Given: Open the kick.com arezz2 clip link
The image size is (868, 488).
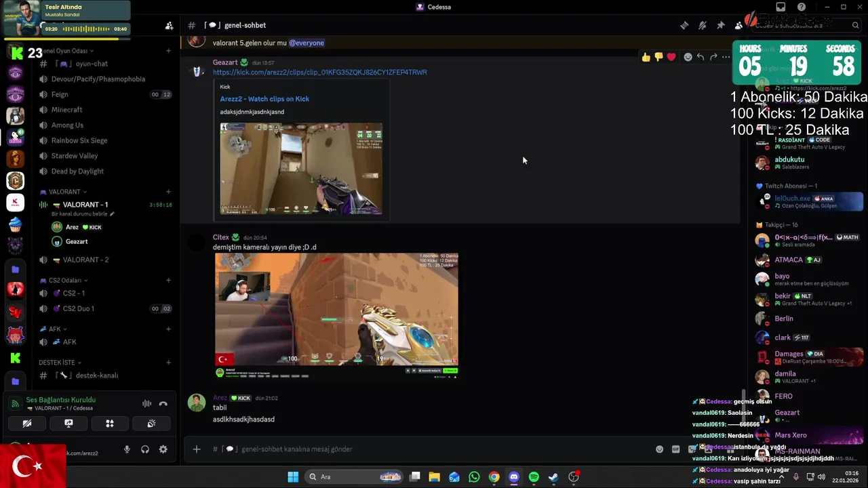Looking at the screenshot, I should coord(320,72).
